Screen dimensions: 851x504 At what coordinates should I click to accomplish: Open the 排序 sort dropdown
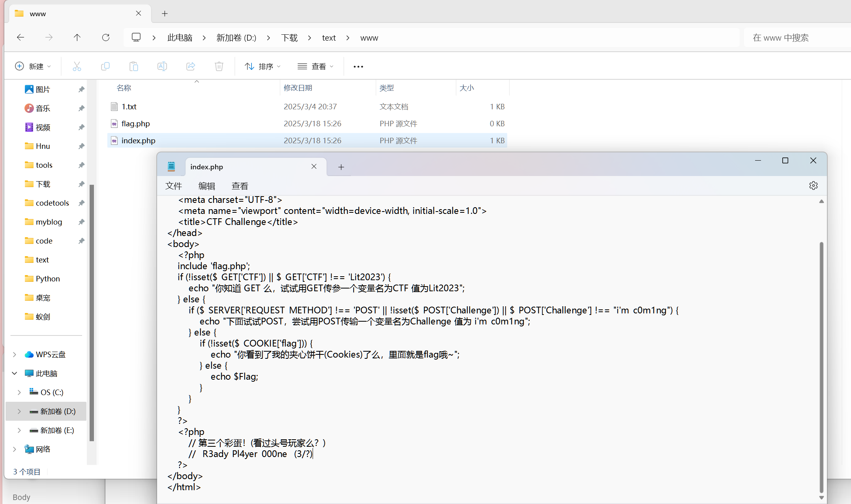tap(262, 66)
